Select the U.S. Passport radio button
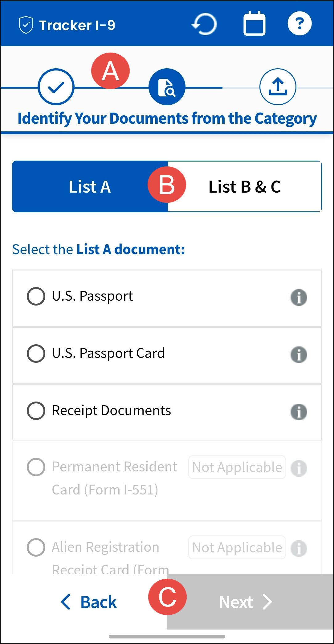 pyautogui.click(x=36, y=296)
